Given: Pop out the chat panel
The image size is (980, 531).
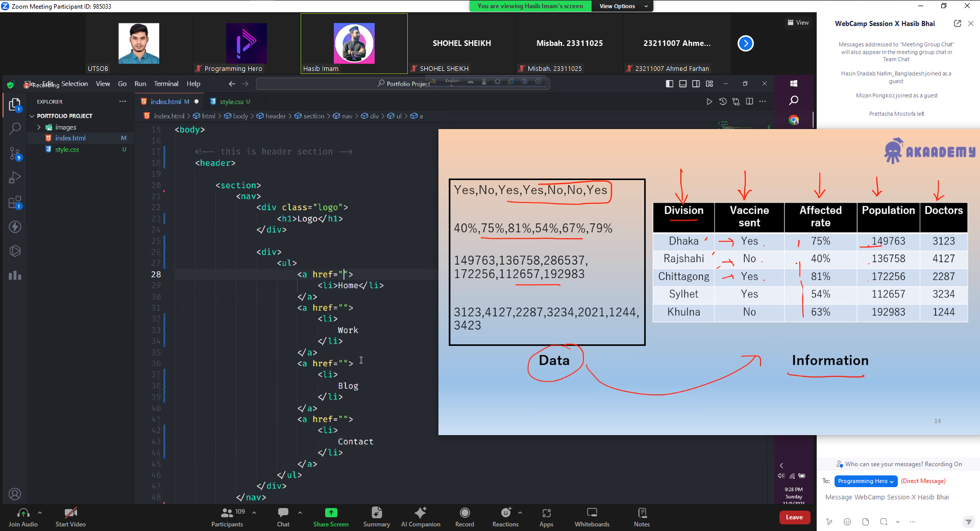Looking at the screenshot, I should (x=957, y=23).
